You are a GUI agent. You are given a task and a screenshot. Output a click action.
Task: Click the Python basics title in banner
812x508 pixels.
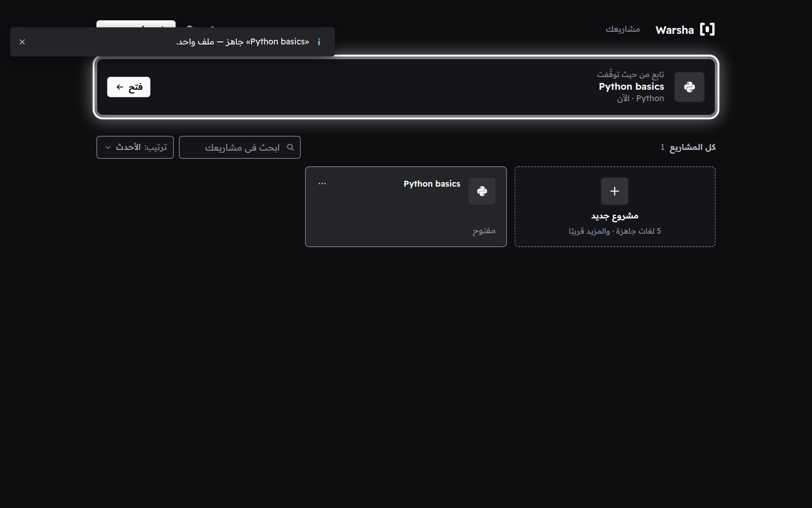tap(631, 86)
